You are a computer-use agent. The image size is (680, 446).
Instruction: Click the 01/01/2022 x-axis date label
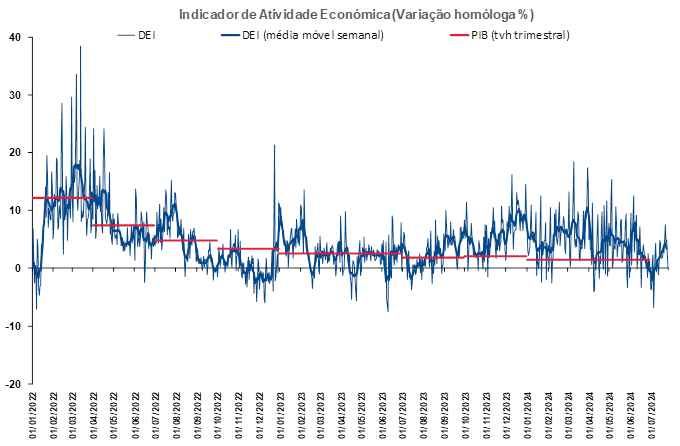[x=33, y=415]
